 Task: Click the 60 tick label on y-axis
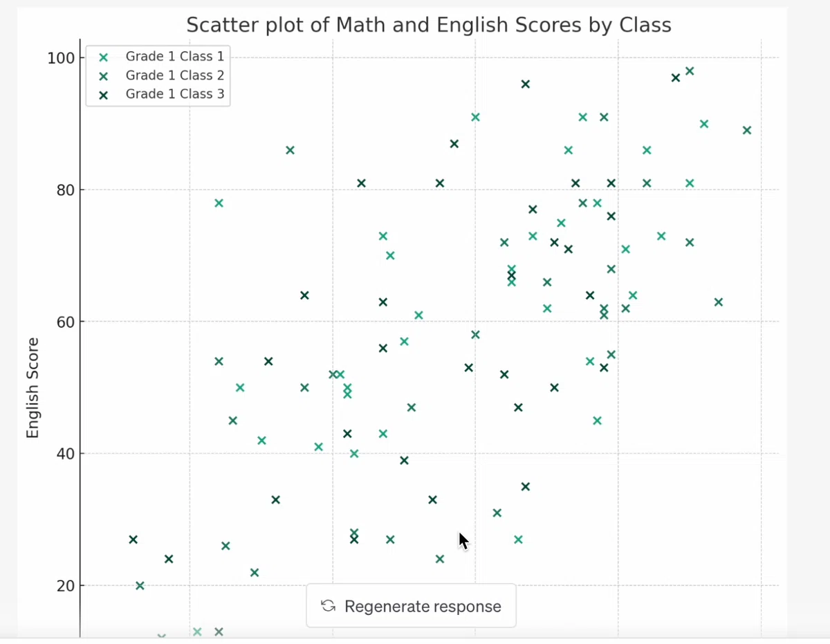[x=64, y=322]
